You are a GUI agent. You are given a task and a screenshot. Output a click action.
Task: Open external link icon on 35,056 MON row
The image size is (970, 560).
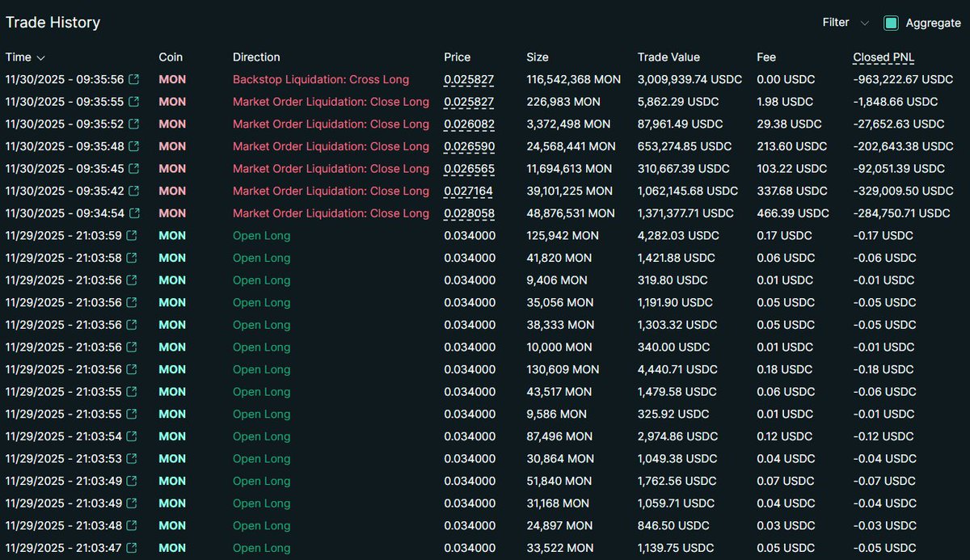click(x=132, y=302)
